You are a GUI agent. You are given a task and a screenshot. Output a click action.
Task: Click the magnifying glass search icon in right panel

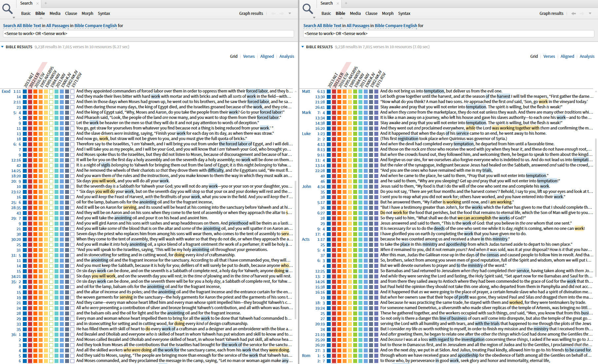coord(308,9)
